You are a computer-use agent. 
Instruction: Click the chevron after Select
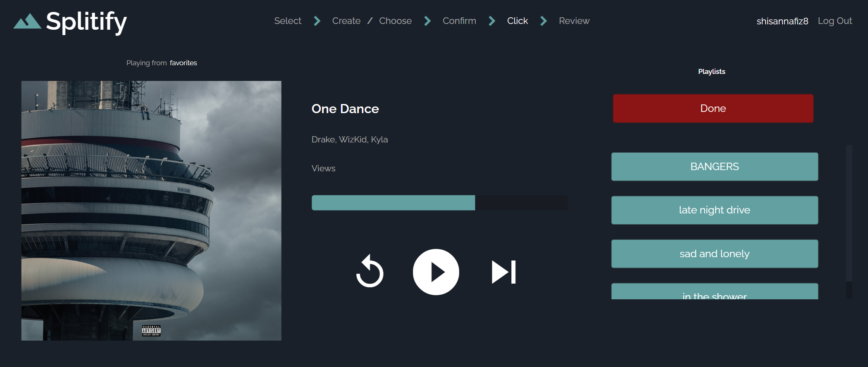tap(317, 21)
